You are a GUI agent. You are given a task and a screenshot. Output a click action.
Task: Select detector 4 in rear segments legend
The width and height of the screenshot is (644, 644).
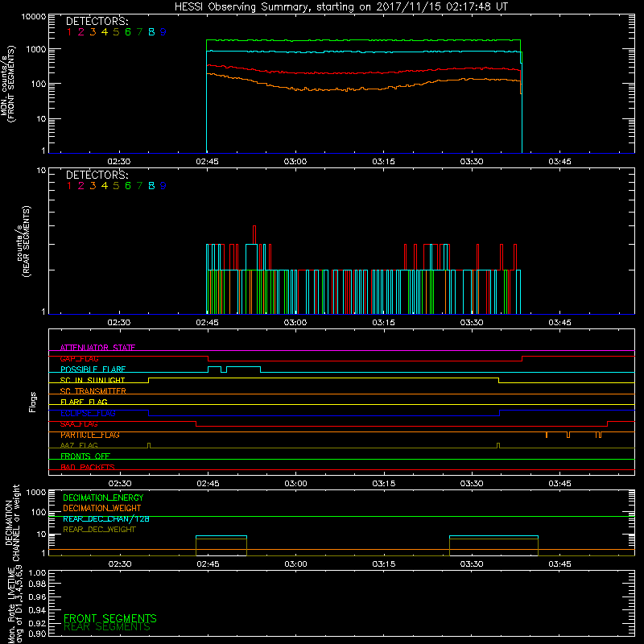(x=105, y=186)
